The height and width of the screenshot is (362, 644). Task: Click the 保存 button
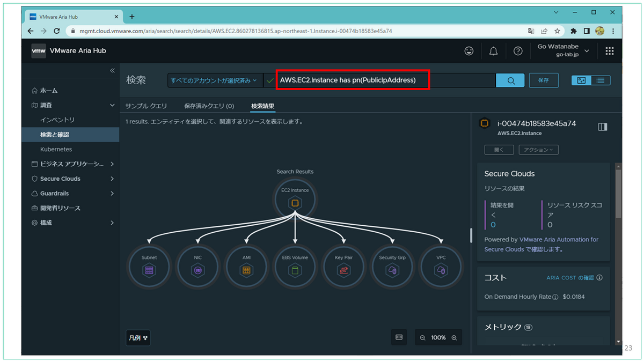[x=543, y=80]
